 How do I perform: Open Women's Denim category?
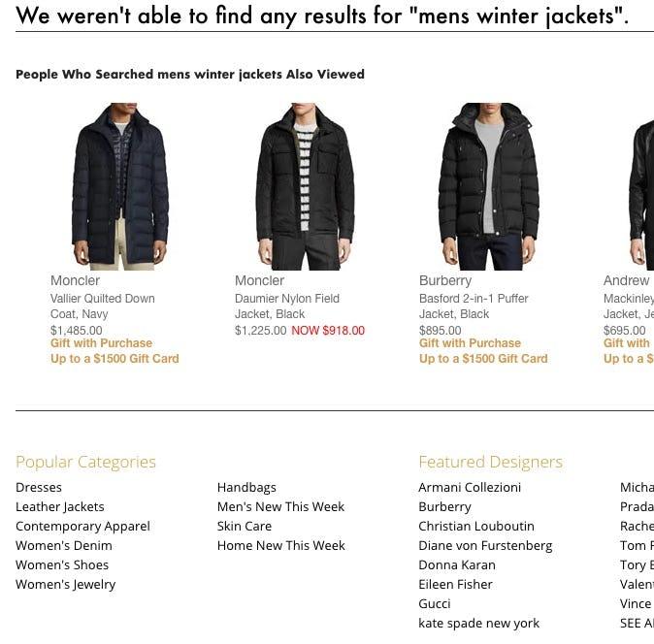(63, 545)
